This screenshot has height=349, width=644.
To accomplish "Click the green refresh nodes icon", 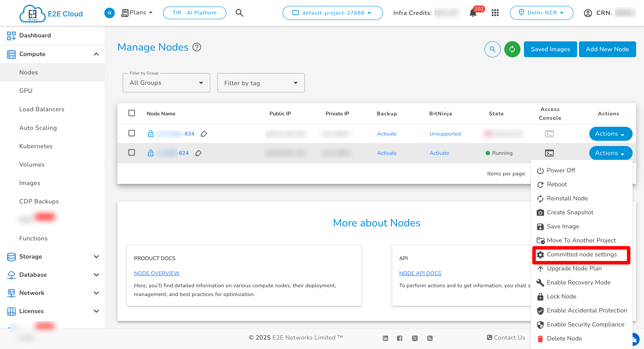I will click(x=512, y=49).
